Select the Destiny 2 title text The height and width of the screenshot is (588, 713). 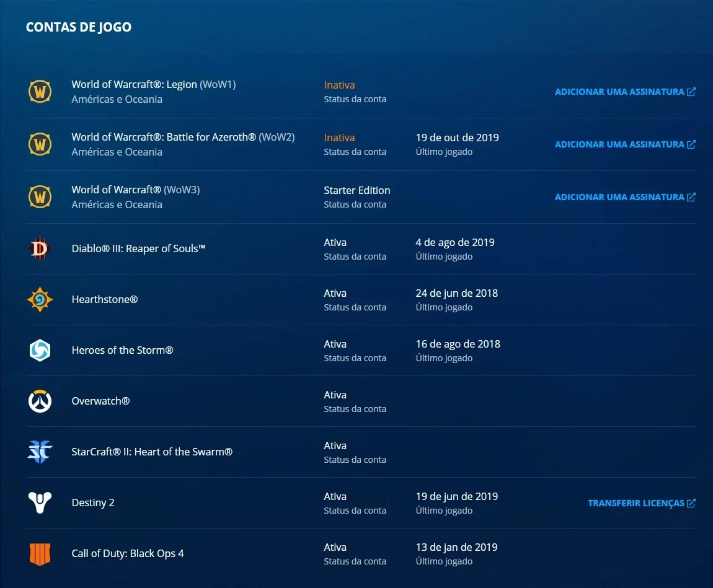click(93, 502)
